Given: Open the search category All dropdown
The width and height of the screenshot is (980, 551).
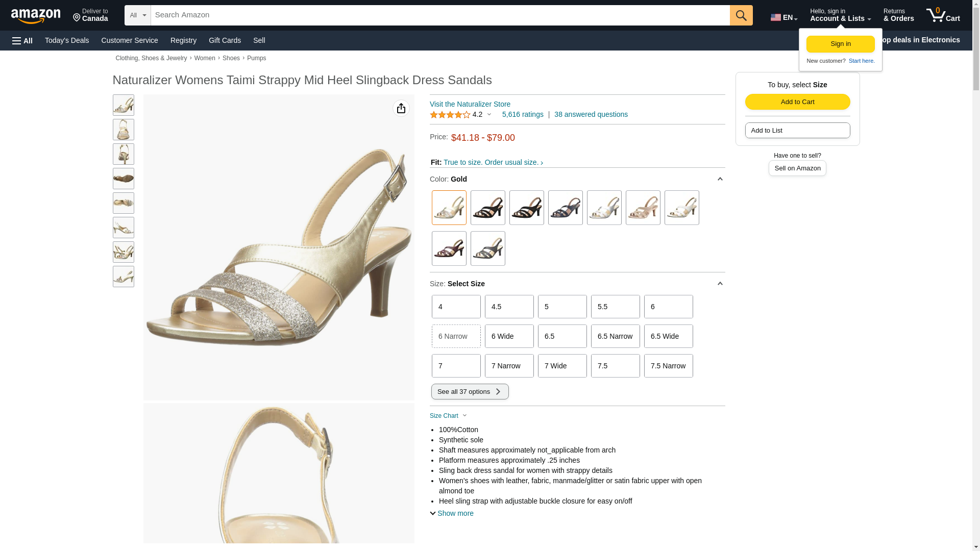Looking at the screenshot, I should [137, 15].
